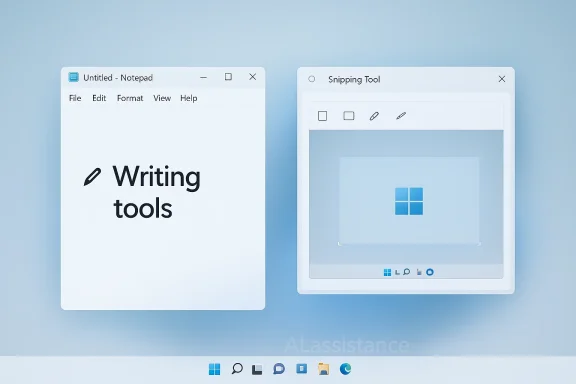Open the Edit menu in Notepad
576x384 pixels.
tap(99, 98)
